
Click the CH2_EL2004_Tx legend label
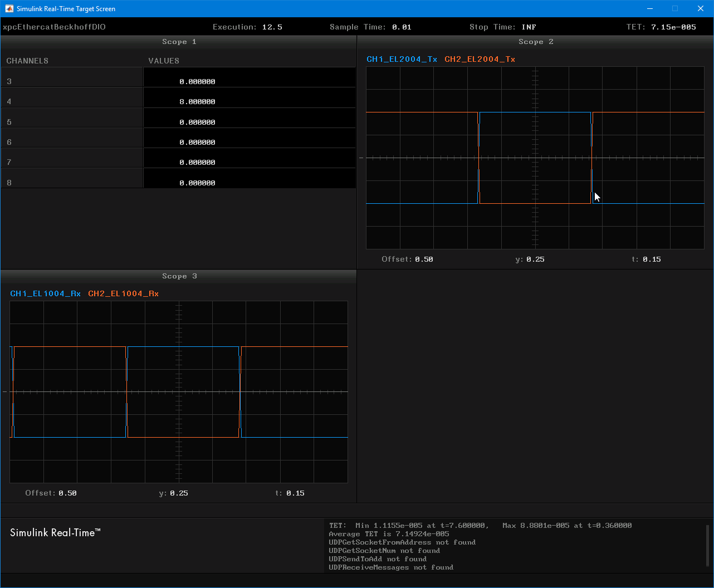480,59
